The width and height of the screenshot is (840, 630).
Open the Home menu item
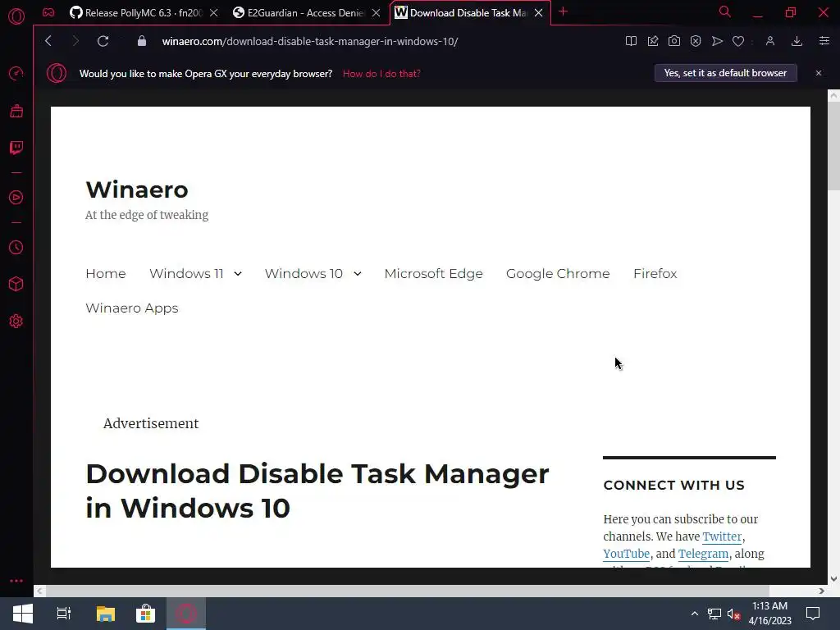pos(106,274)
